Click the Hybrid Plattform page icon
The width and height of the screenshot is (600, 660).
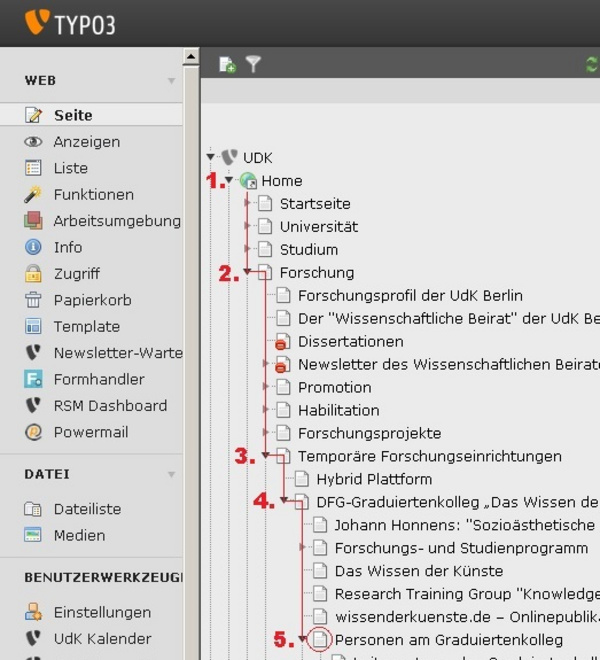301,479
